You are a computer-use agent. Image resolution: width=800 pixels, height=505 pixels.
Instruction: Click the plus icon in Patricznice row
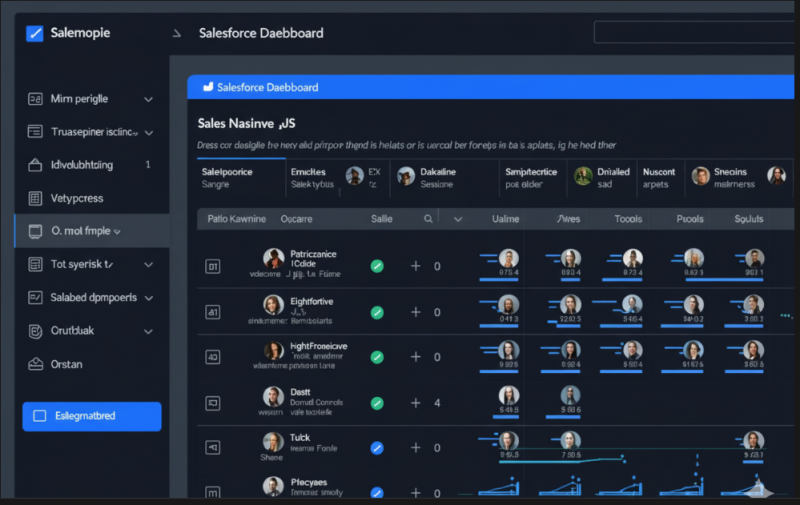click(x=416, y=266)
